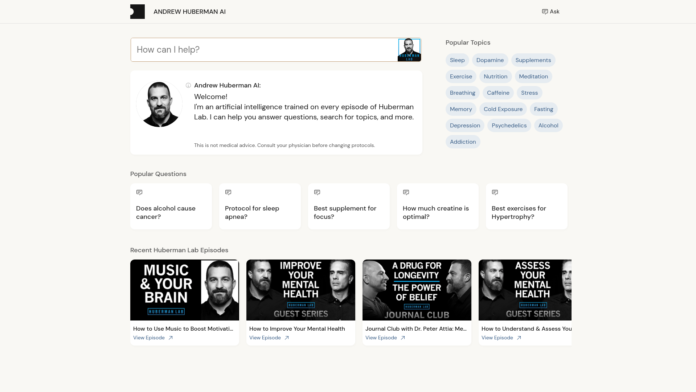Select the Exercise topic tag
Screen dimensions: 696x392
pos(461,76)
